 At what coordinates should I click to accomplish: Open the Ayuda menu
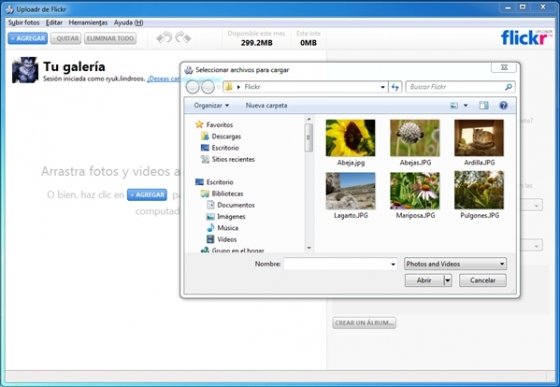(x=129, y=22)
